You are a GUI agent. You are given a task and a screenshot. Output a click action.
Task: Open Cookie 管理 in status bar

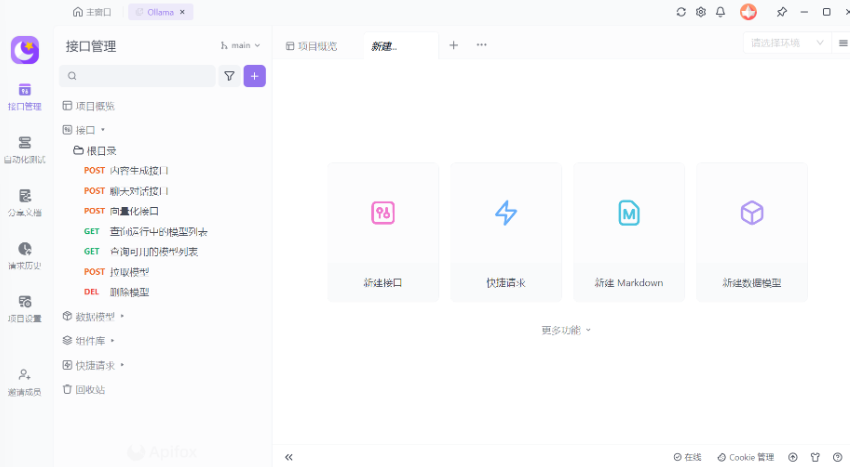[745, 457]
